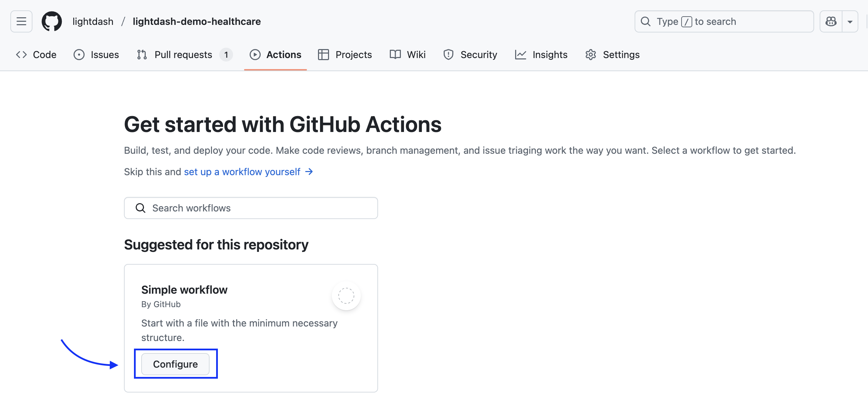Click the Projects table icon

pos(324,54)
